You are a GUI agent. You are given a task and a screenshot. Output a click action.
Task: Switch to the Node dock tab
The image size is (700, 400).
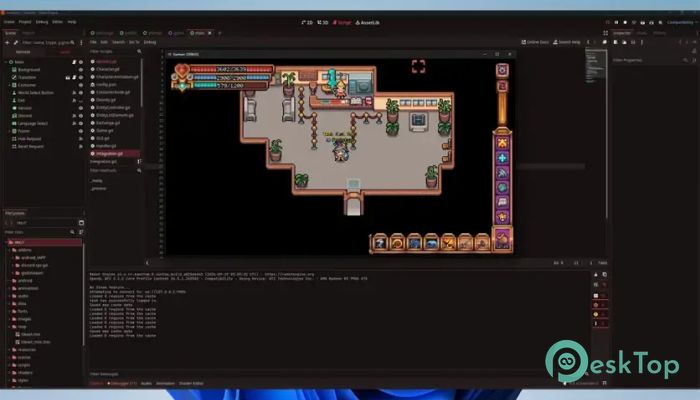click(x=642, y=33)
